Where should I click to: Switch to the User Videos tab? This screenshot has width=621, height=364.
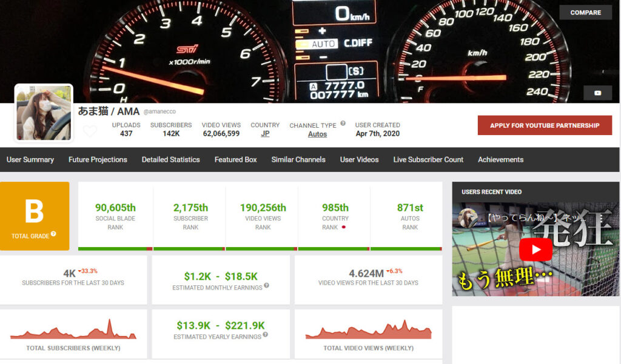(359, 159)
